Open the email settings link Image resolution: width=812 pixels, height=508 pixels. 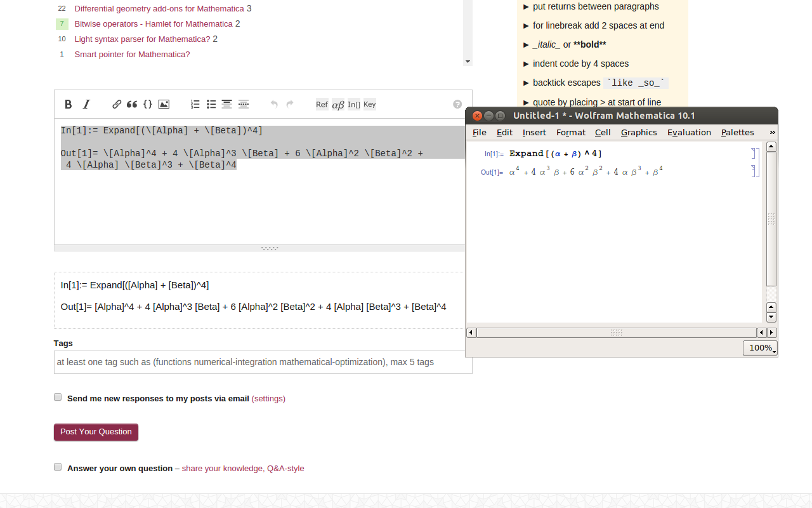pyautogui.click(x=268, y=399)
